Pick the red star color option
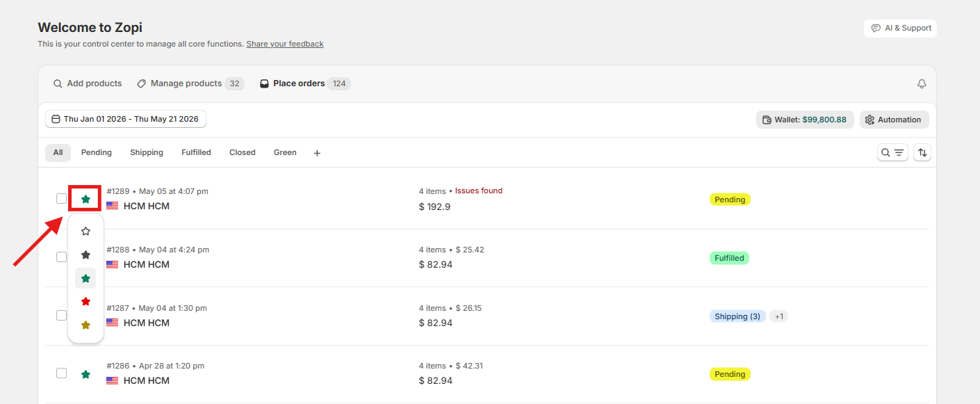The height and width of the screenshot is (404, 980). coord(85,302)
